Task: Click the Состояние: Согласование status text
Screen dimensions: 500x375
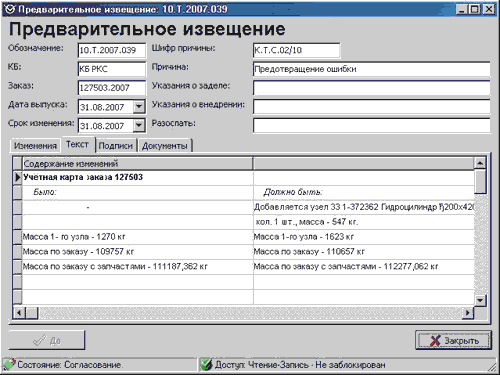Action: pyautogui.click(x=70, y=365)
